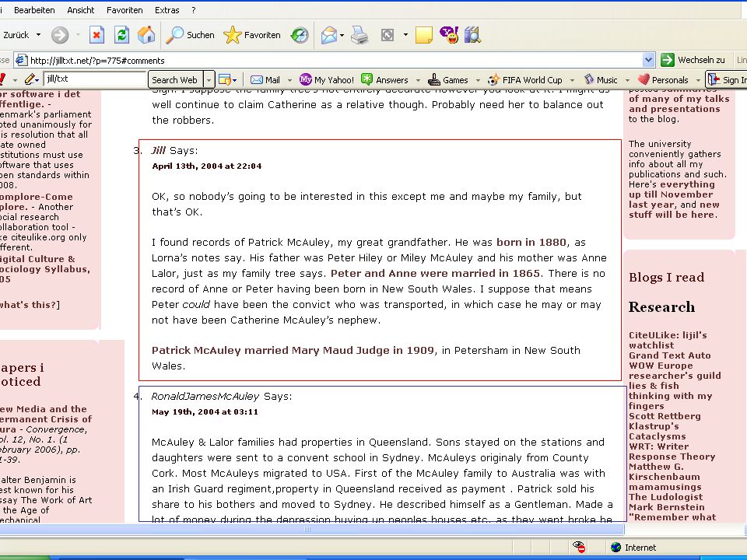Open Yahoo Mail toolbar button

(265, 80)
